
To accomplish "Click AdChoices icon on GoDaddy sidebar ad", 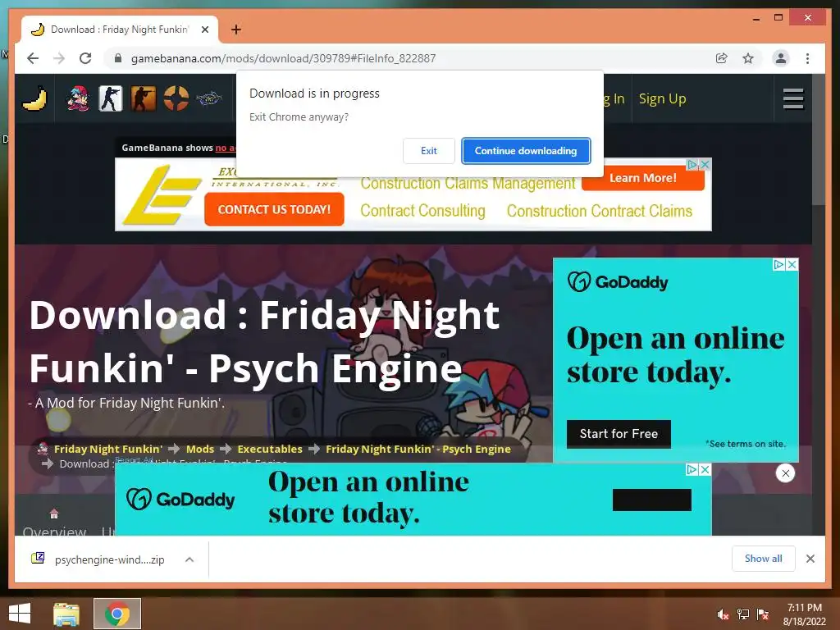I will click(x=779, y=264).
